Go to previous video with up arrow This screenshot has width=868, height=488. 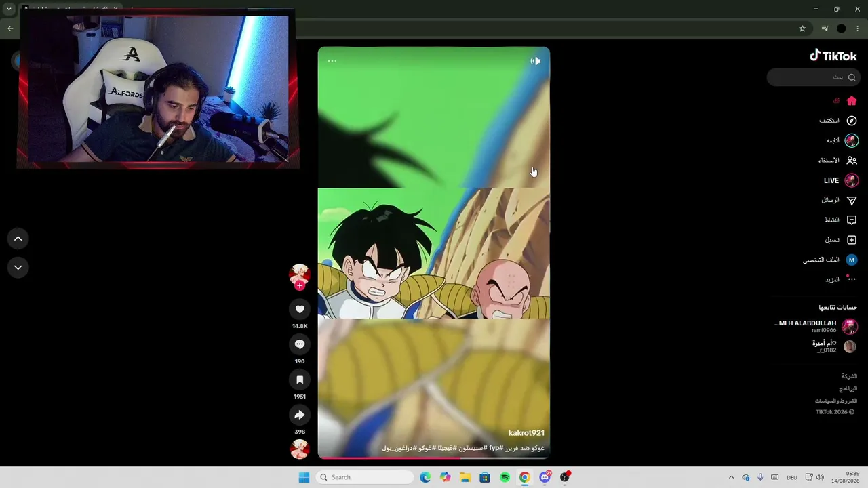point(18,239)
